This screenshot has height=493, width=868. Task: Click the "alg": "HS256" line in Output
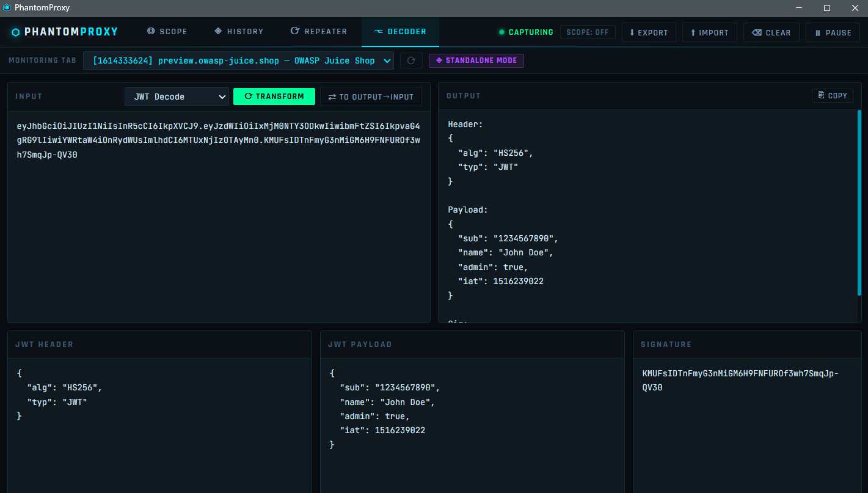[496, 153]
